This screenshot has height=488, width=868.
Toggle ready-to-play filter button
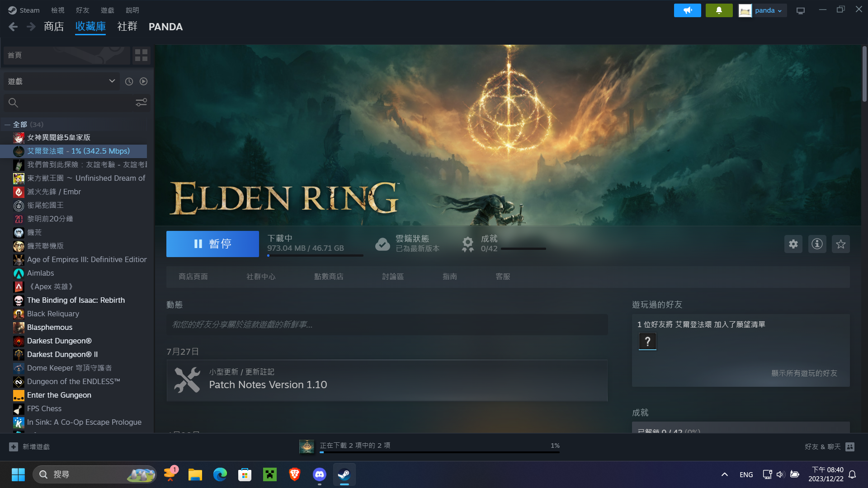[x=143, y=81]
